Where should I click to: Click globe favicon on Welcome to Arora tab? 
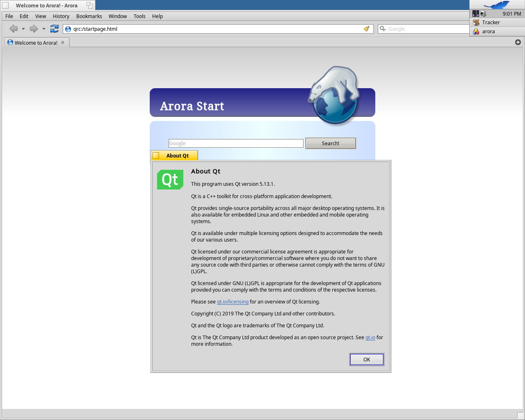click(x=10, y=43)
